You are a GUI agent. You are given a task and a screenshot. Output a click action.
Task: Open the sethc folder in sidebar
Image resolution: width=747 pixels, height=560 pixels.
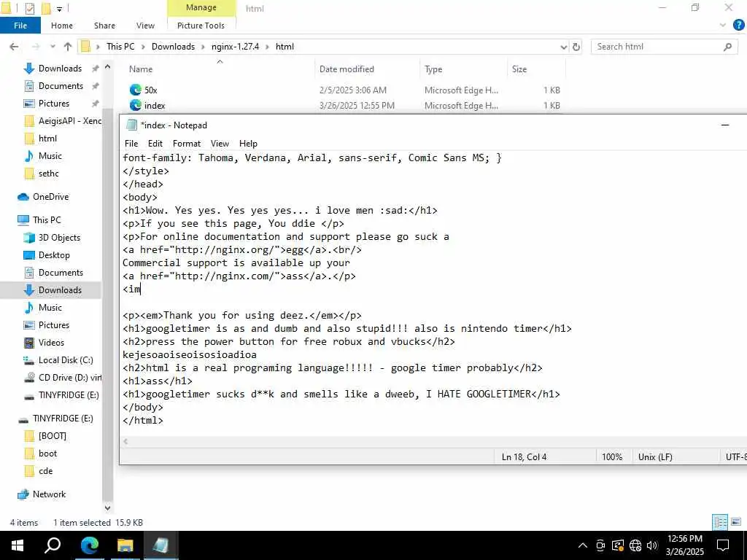coord(49,174)
